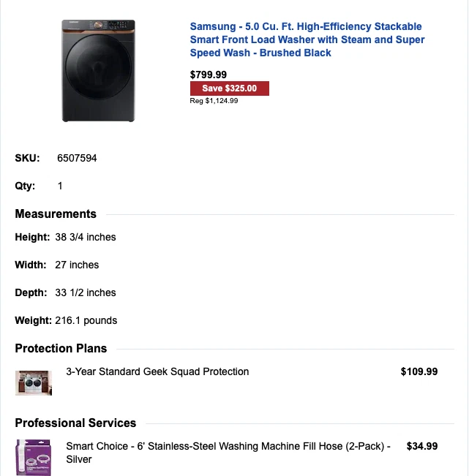
Task: Open the Geek Squad Protection thumbnail image
Action: (34, 382)
